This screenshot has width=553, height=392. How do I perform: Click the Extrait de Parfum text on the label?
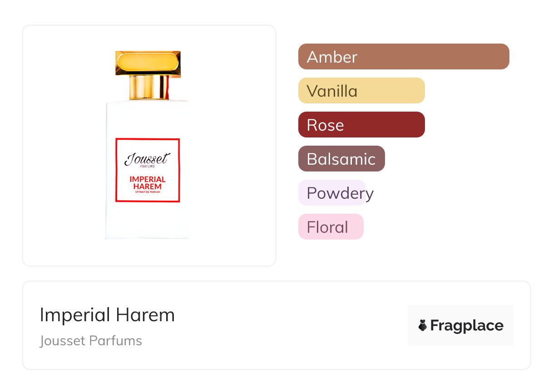tap(148, 192)
